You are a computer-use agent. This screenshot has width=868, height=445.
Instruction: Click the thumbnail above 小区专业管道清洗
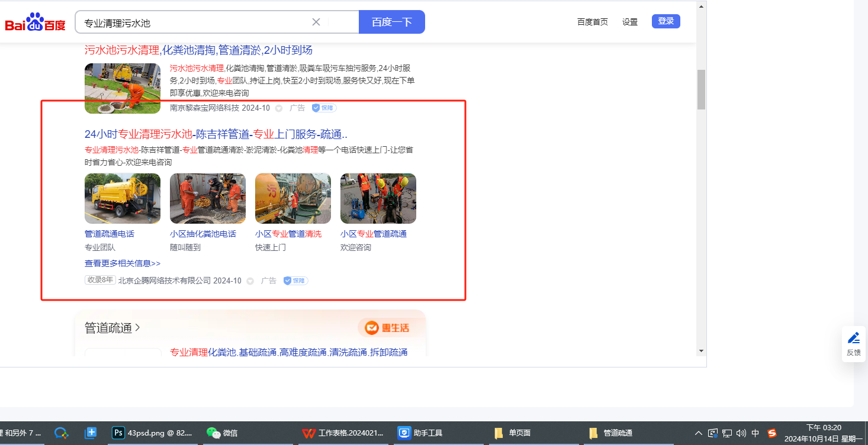click(293, 198)
